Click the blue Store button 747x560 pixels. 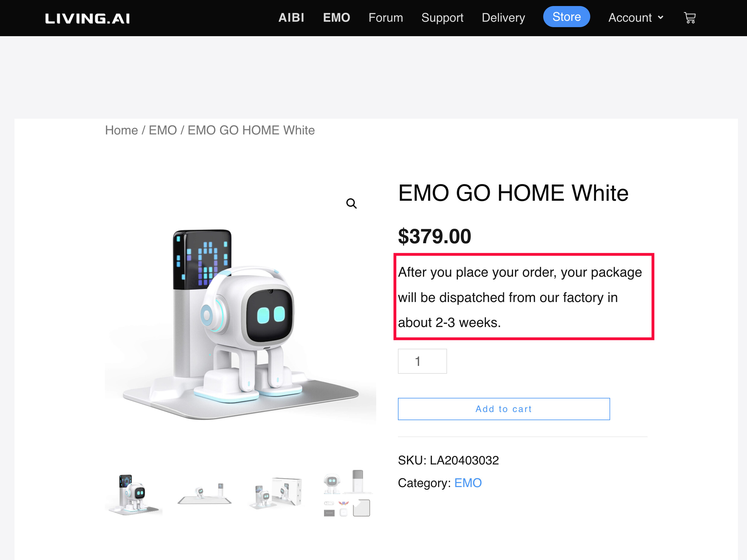[x=566, y=17]
